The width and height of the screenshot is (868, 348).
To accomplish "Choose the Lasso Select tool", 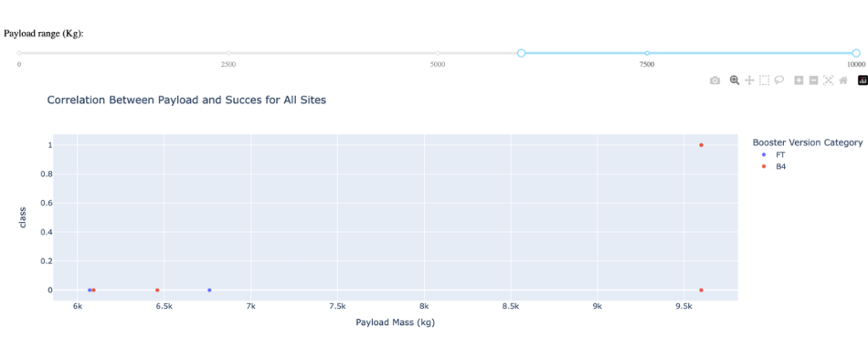I will 779,80.
